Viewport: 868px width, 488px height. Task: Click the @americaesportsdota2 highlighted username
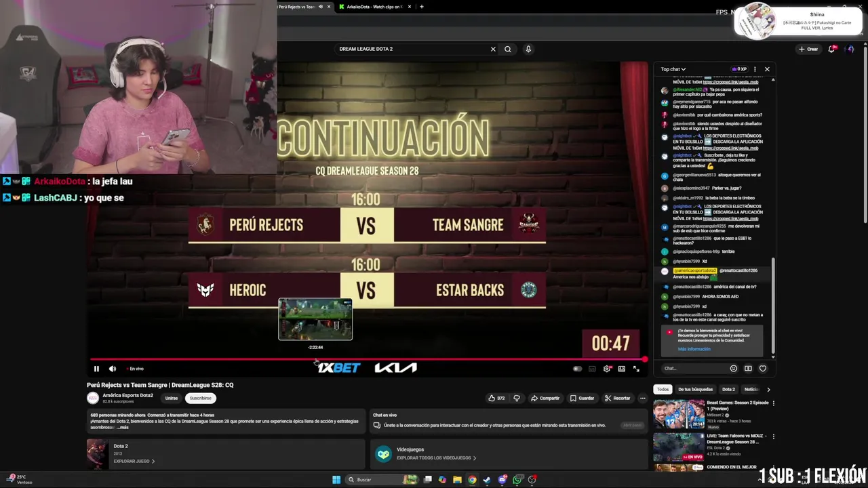pos(694,270)
